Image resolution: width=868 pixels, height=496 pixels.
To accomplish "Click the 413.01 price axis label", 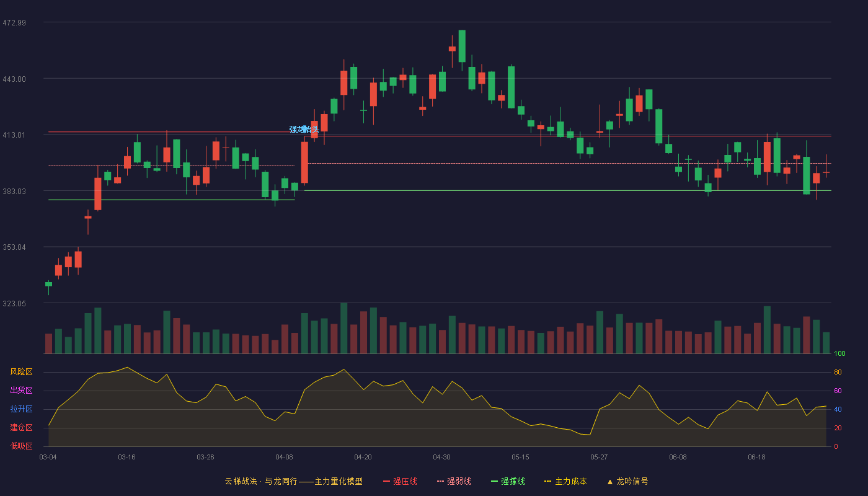I will pos(14,135).
